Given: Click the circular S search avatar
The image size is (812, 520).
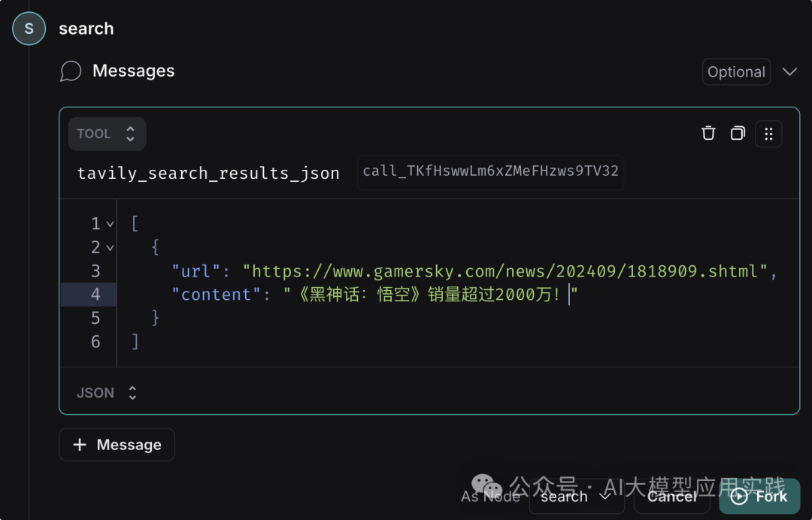Looking at the screenshot, I should click(x=28, y=28).
